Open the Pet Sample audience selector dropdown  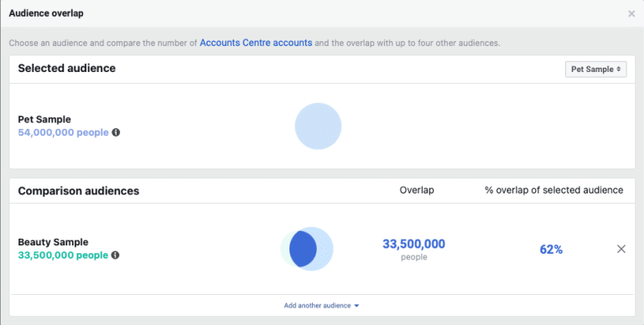point(596,70)
